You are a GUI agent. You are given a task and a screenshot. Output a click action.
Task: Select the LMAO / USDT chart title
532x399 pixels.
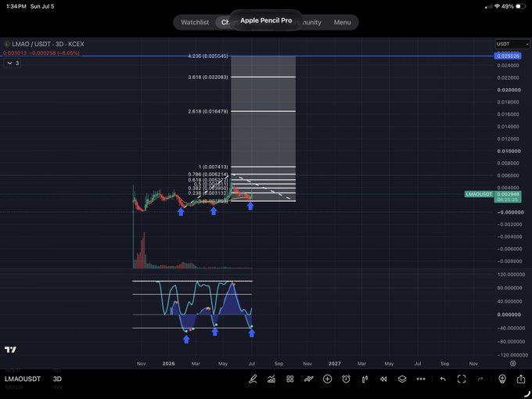pos(48,44)
